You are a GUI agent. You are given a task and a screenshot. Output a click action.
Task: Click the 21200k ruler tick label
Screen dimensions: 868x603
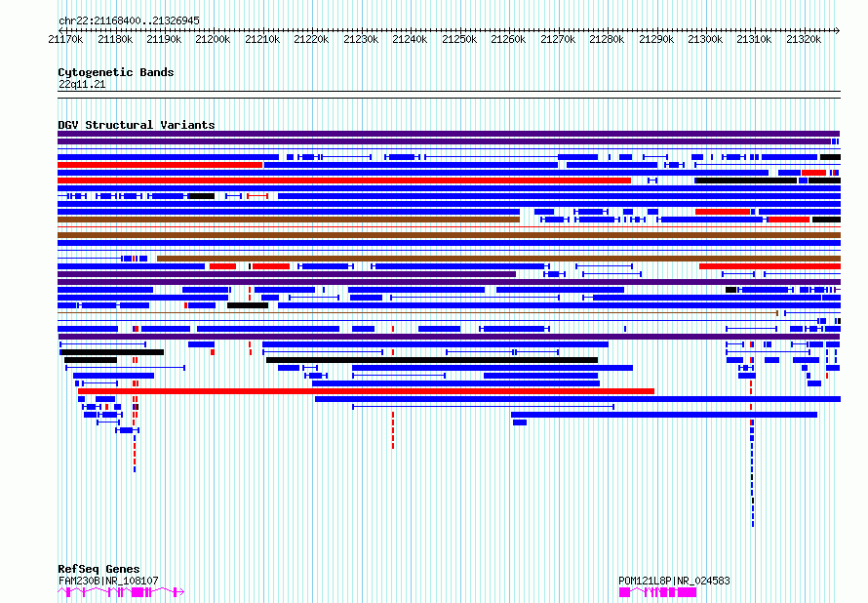click(213, 39)
